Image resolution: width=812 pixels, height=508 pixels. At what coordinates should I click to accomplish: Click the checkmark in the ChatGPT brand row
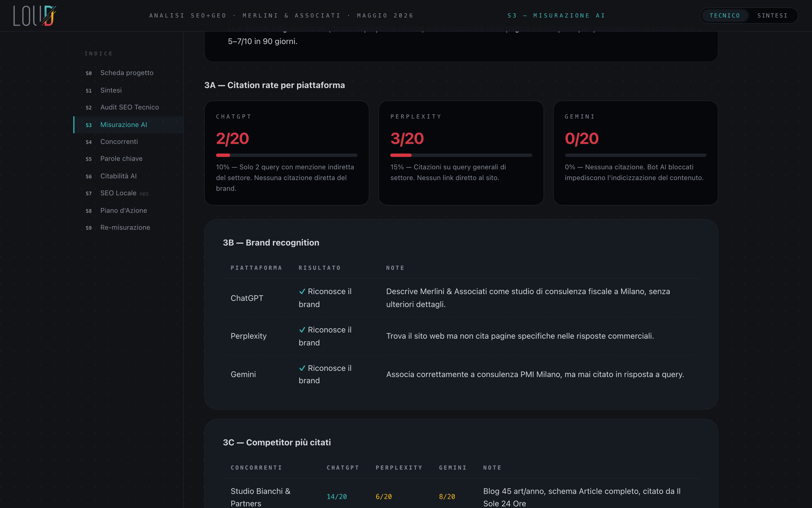click(x=302, y=291)
